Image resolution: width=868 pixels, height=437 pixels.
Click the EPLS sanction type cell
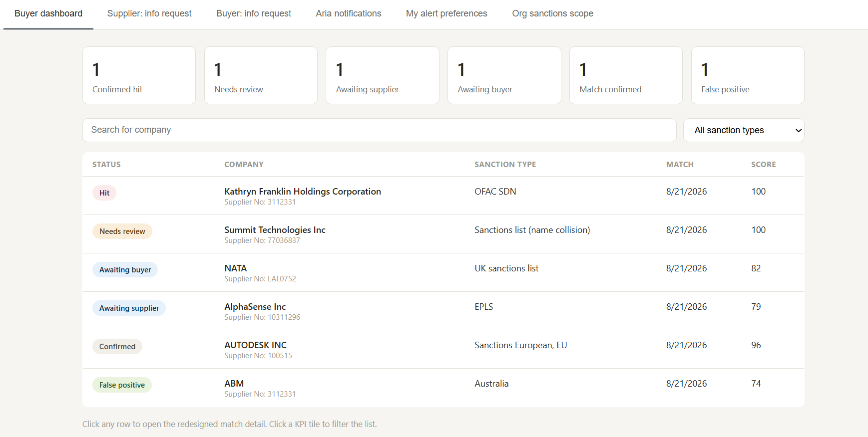[483, 307]
